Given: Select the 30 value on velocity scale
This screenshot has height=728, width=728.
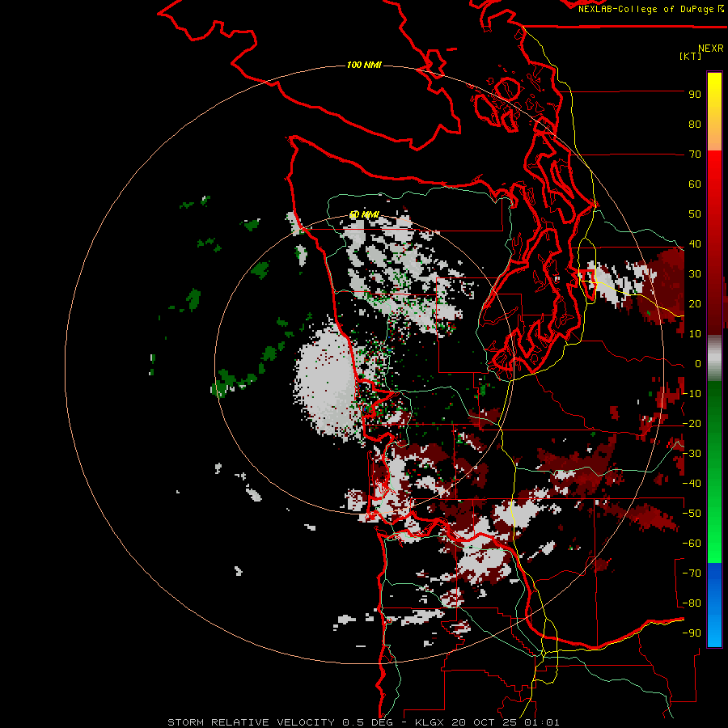Looking at the screenshot, I should 695,274.
